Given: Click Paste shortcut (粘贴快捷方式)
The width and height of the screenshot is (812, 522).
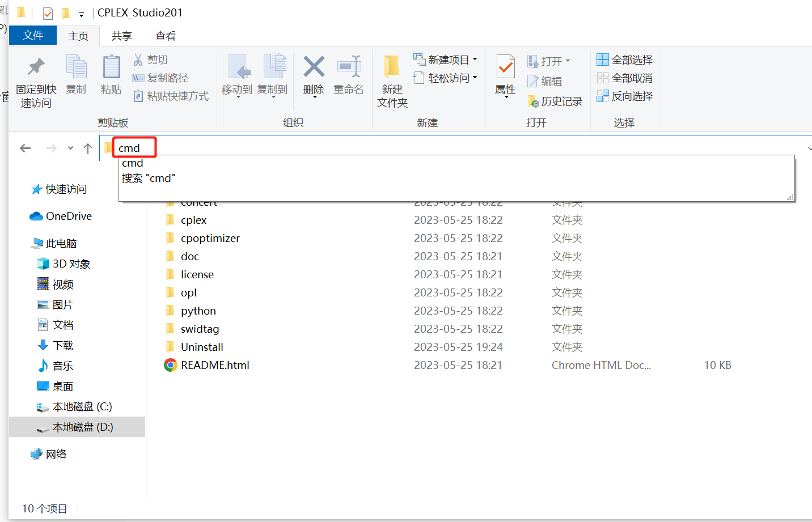Looking at the screenshot, I should pyautogui.click(x=171, y=96).
